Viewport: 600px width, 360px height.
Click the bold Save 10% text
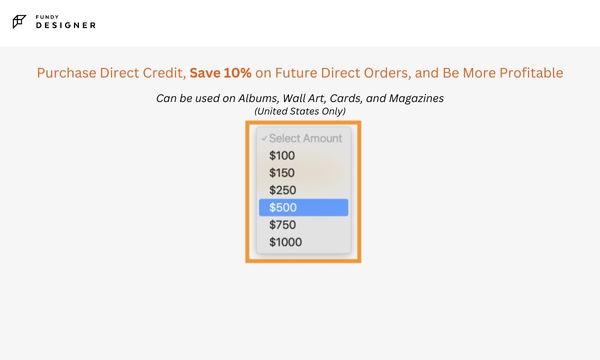[x=220, y=73]
